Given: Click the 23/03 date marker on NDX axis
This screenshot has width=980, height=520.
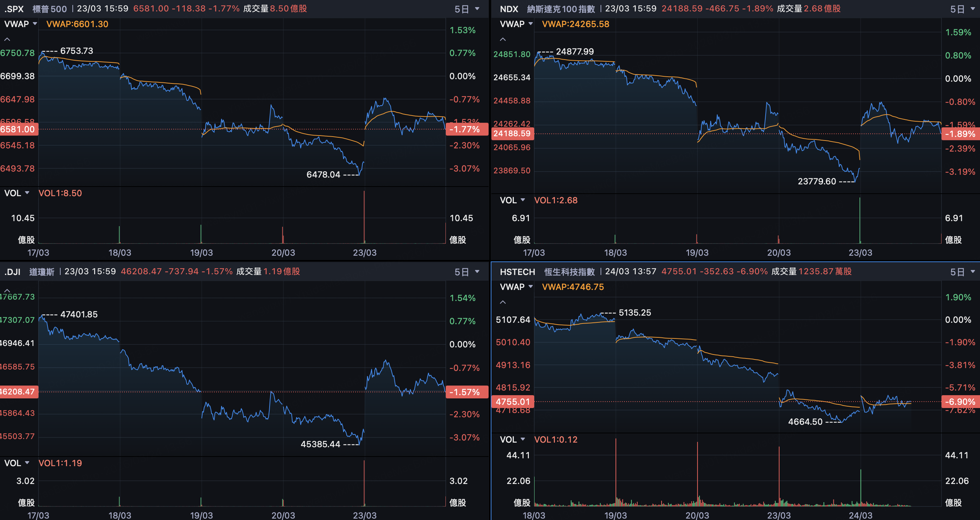Looking at the screenshot, I should [x=860, y=253].
